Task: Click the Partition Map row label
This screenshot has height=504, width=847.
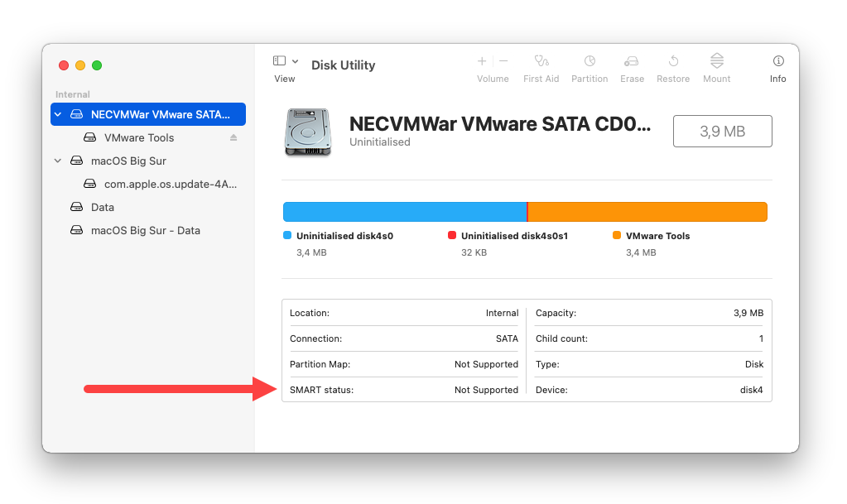Action: pos(320,364)
